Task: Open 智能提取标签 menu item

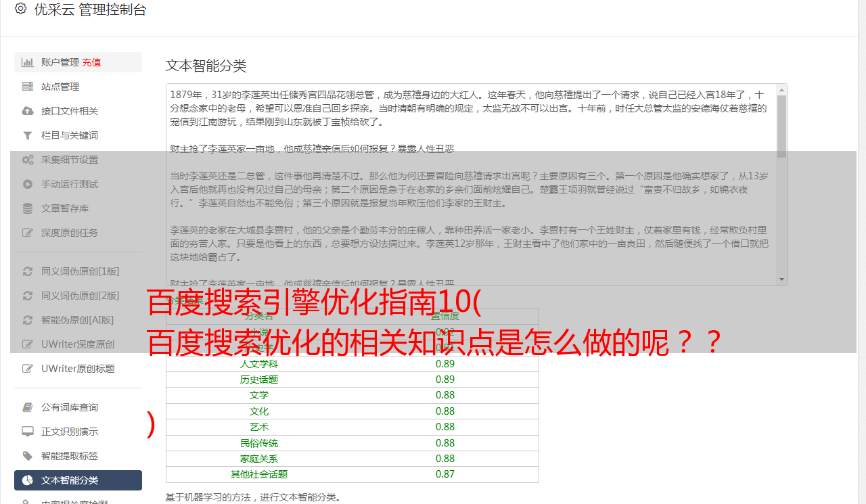Action: pos(78,456)
